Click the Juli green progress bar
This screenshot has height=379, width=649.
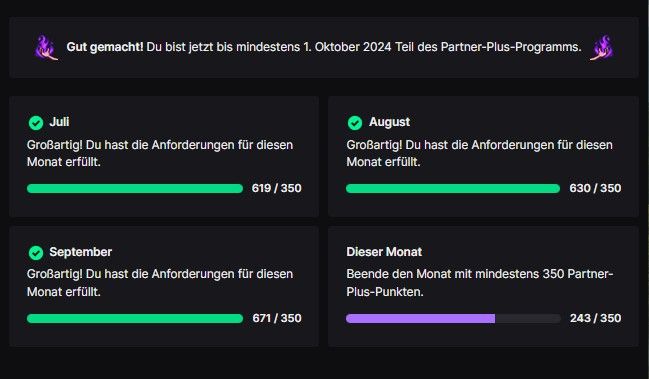coord(135,189)
